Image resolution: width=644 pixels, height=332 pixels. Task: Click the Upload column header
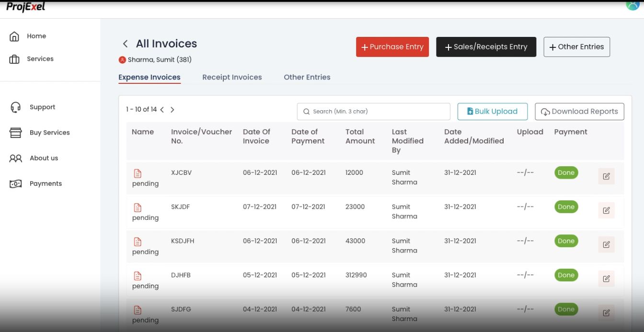click(x=530, y=132)
